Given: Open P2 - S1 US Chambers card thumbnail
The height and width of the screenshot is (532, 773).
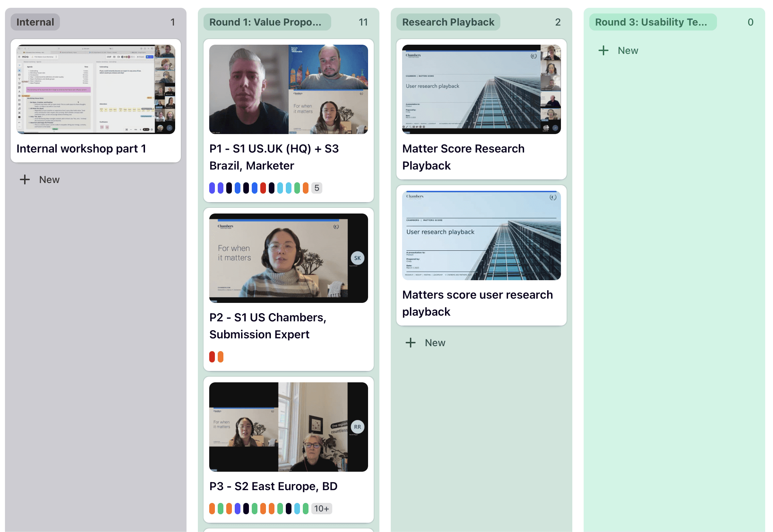Looking at the screenshot, I should click(288, 258).
